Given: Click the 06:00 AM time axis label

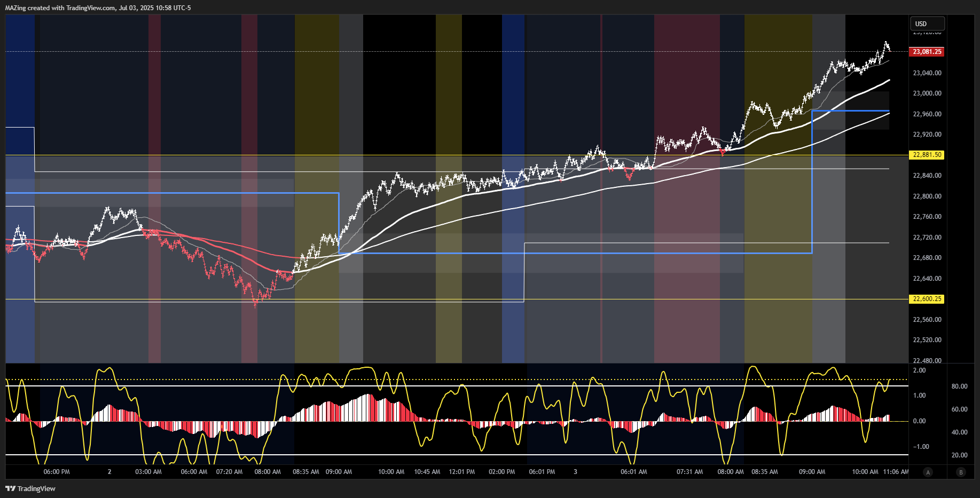Looking at the screenshot, I should [x=194, y=472].
